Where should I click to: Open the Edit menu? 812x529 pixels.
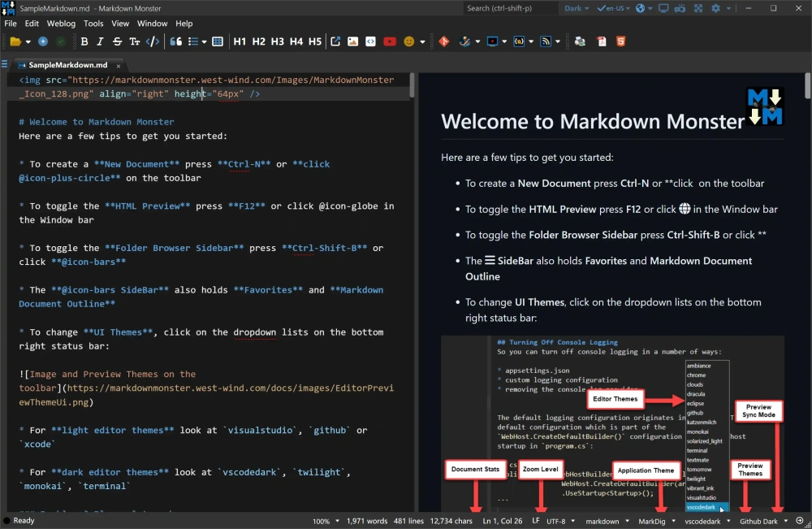pyautogui.click(x=32, y=24)
